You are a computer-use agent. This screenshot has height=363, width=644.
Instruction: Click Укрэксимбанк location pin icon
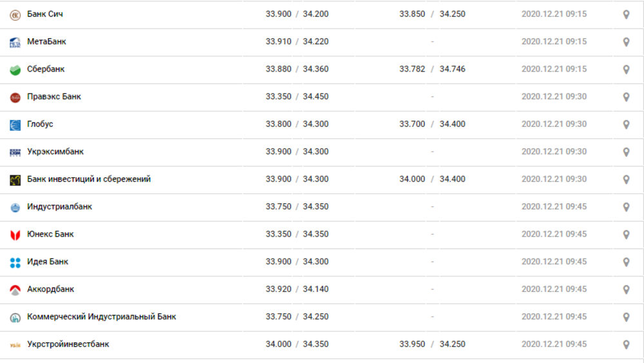[x=626, y=152]
